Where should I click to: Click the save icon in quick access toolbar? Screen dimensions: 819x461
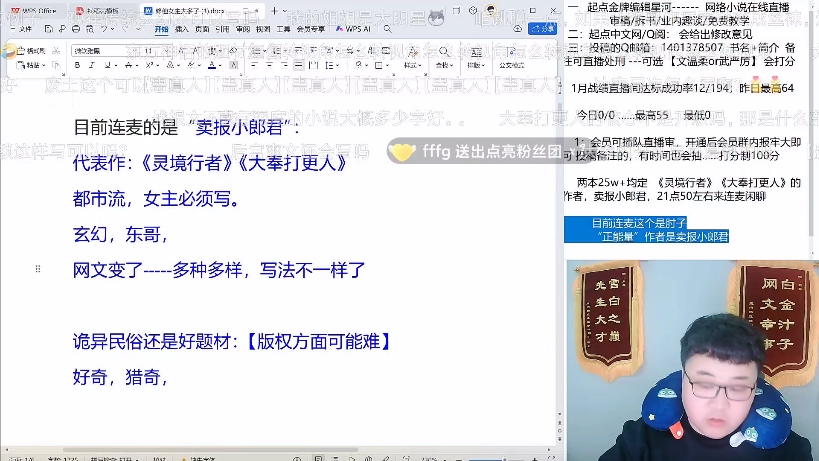(49, 29)
